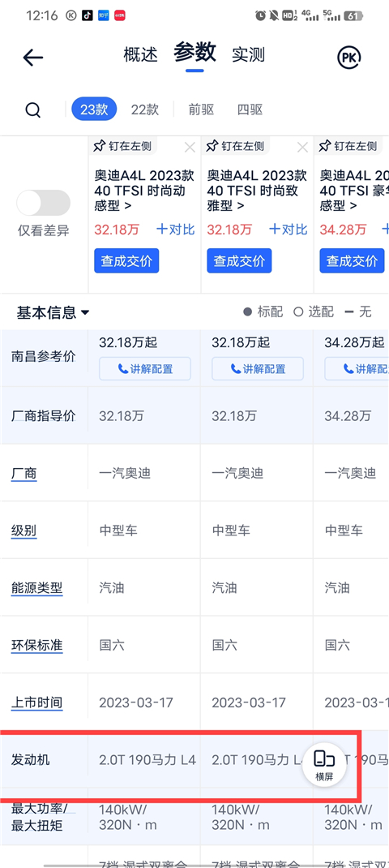
Task: Tap the first 140kW/320N·m cell
Action: click(x=128, y=817)
